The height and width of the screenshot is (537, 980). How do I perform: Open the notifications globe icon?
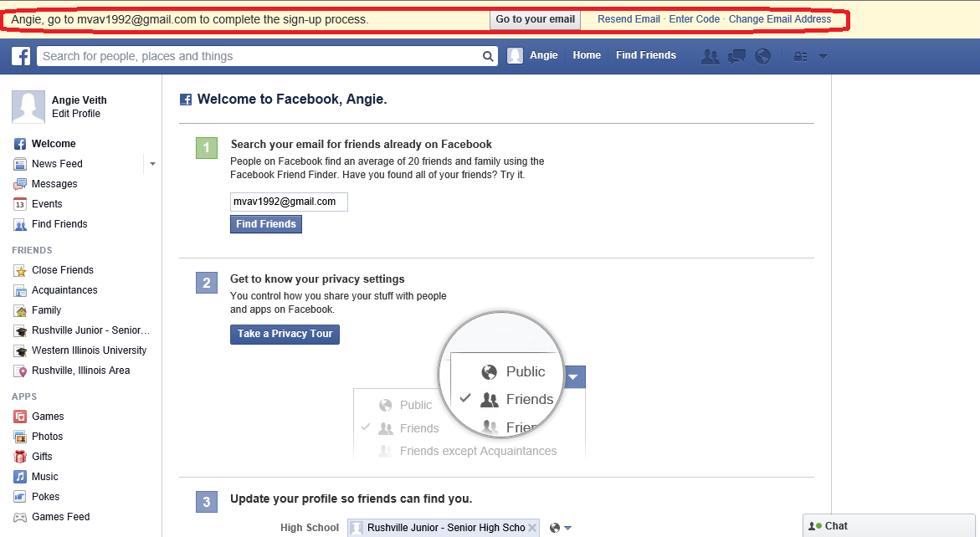[762, 56]
